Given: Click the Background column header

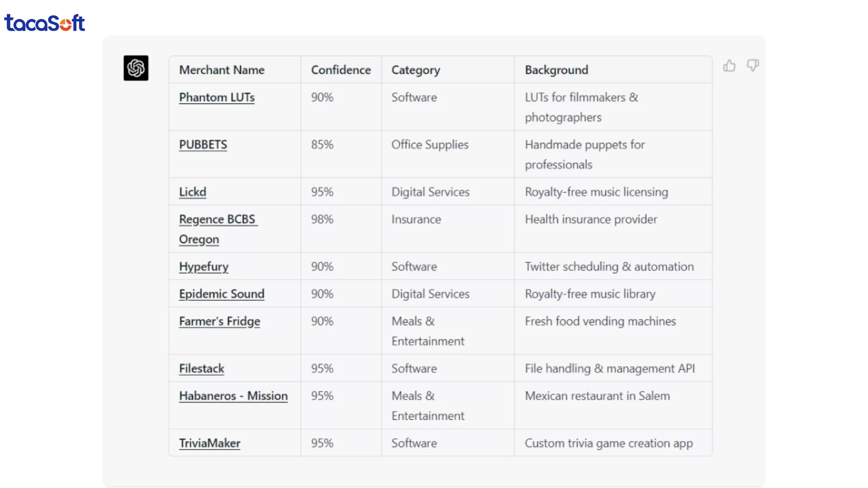Looking at the screenshot, I should (x=556, y=70).
